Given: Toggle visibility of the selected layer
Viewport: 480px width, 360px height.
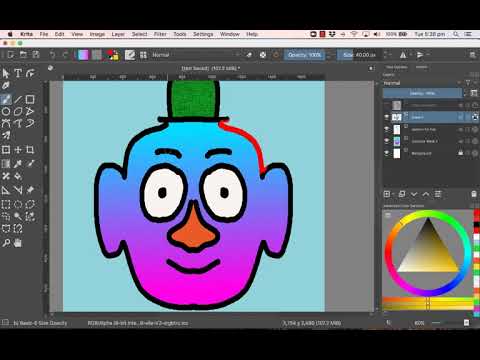Looking at the screenshot, I should 387,117.
